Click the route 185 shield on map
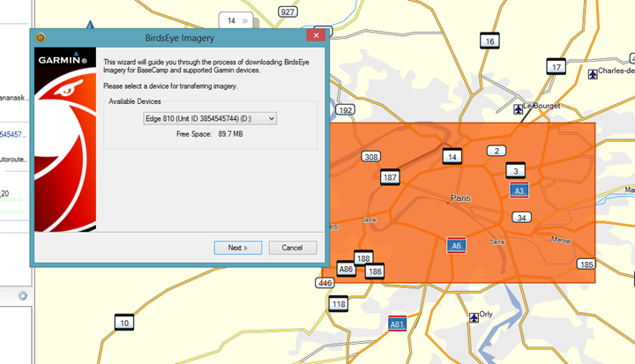This screenshot has height=364, width=635. [586, 264]
